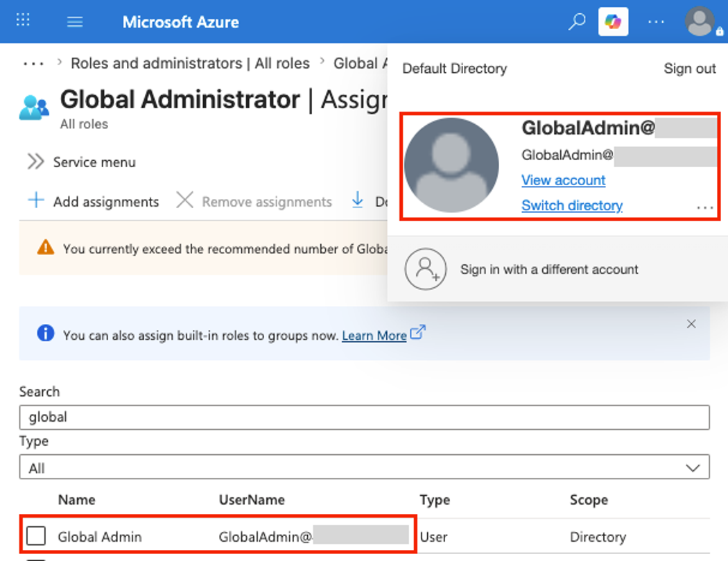
Task: Open the hamburger portal menu
Action: [x=75, y=21]
